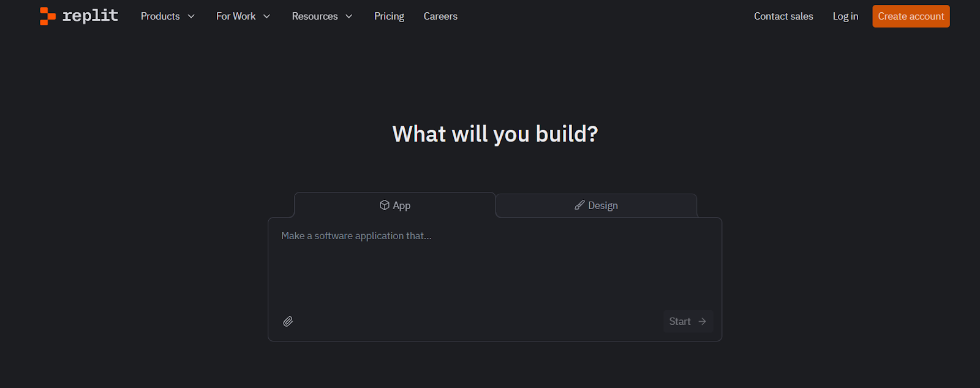Click Log in
The height and width of the screenshot is (388, 980).
pos(845,17)
